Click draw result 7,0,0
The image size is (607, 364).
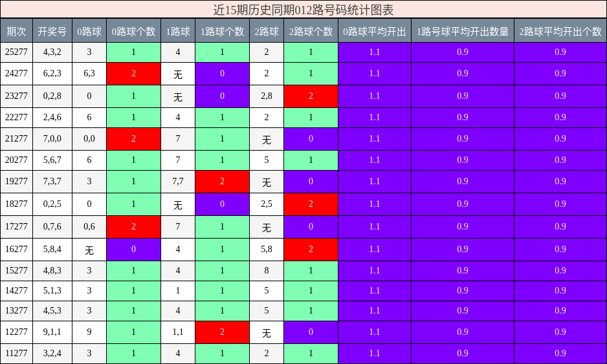coord(52,139)
